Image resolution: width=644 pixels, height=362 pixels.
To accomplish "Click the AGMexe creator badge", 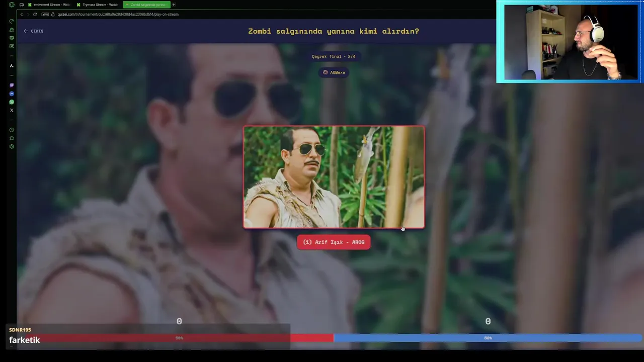I will tap(334, 72).
